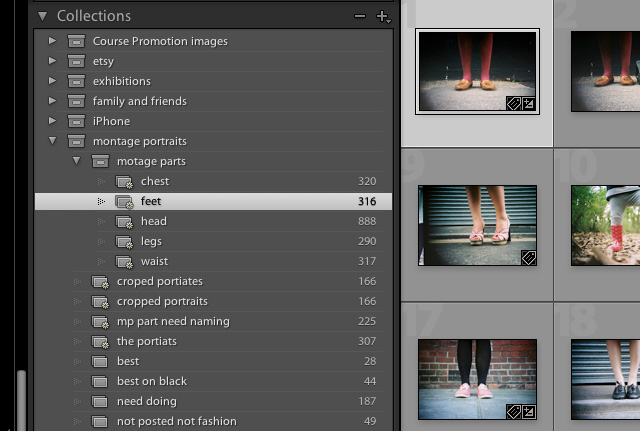Click the not posted not fashion icon
The height and width of the screenshot is (431, 640).
100,421
